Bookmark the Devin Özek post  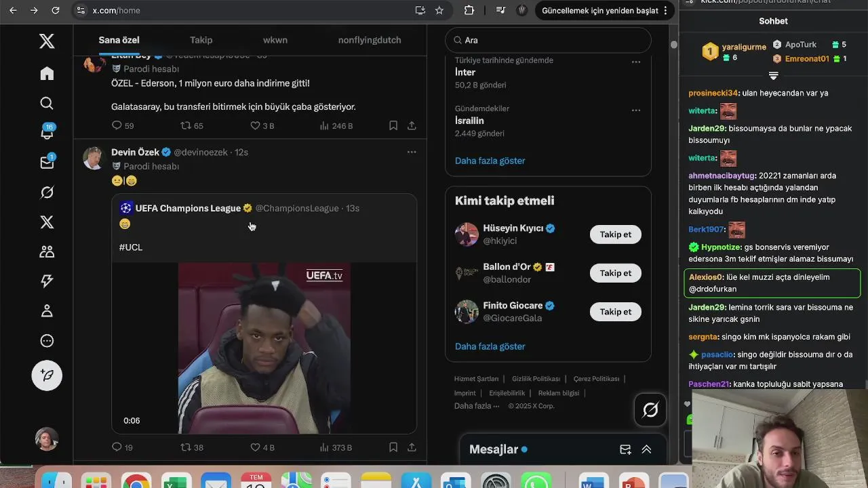point(393,447)
